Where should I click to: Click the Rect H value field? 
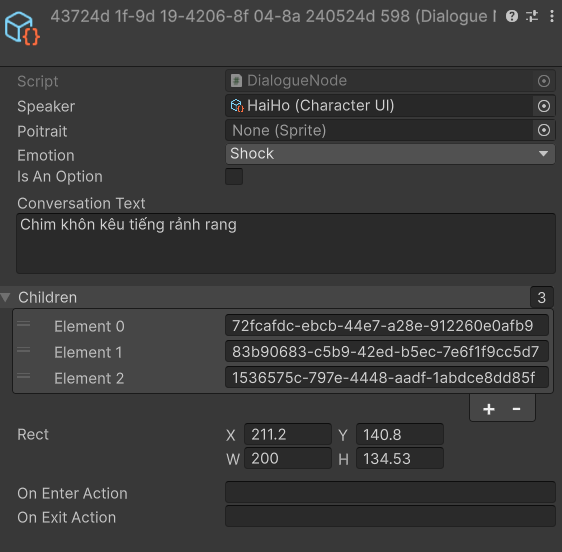[x=400, y=458]
